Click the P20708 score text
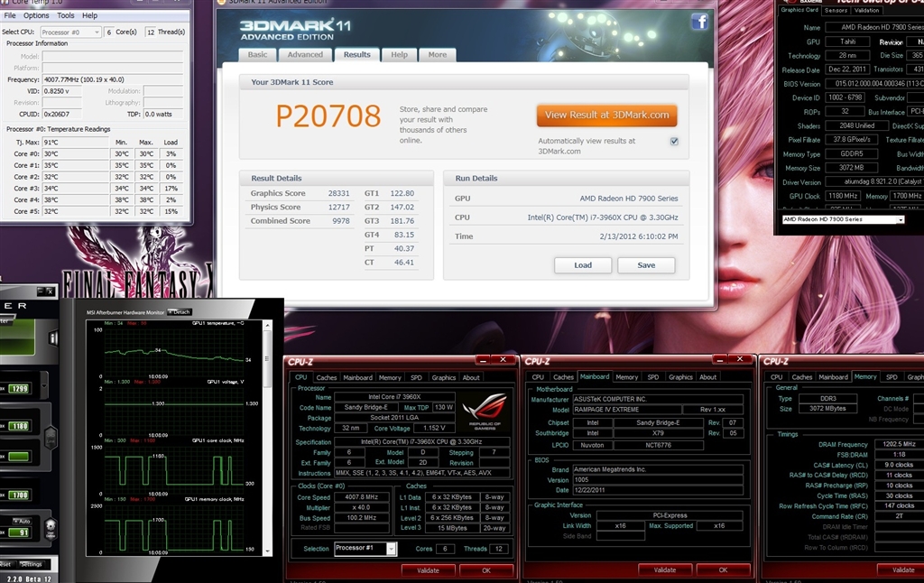 tap(328, 116)
